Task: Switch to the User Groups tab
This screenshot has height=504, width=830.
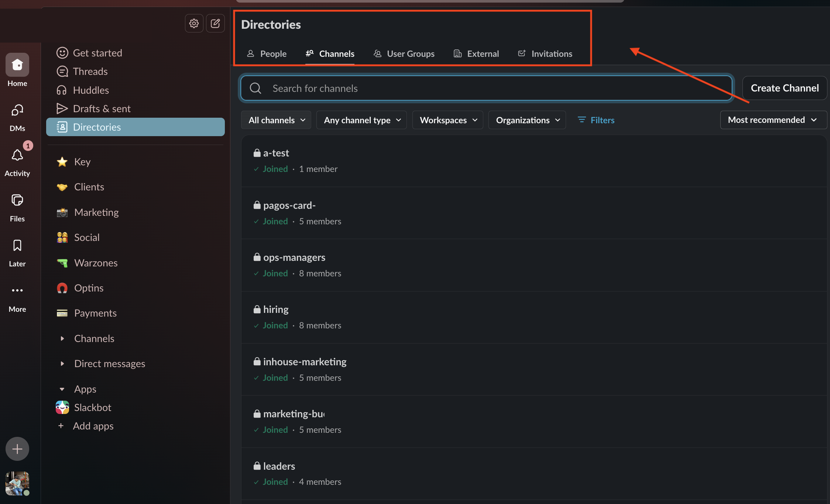Action: click(x=404, y=54)
